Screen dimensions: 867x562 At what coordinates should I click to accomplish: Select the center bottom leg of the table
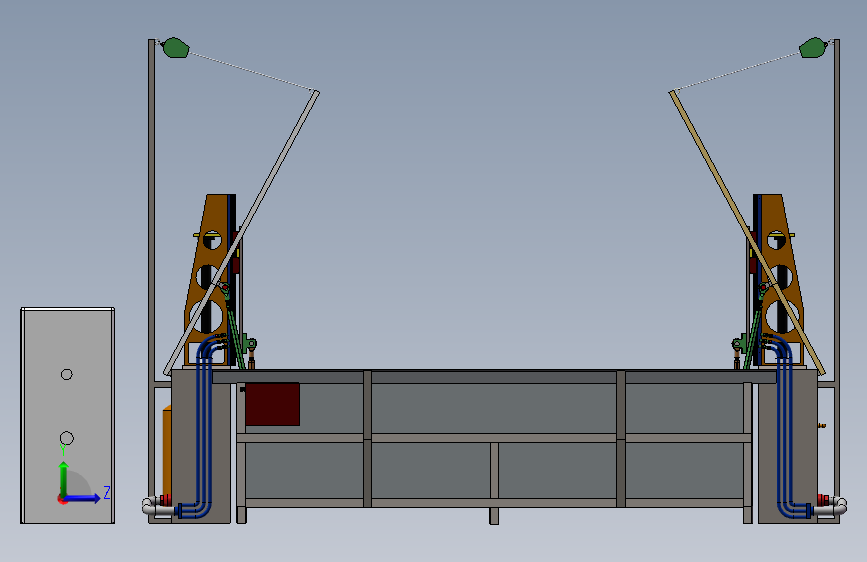[x=494, y=516]
